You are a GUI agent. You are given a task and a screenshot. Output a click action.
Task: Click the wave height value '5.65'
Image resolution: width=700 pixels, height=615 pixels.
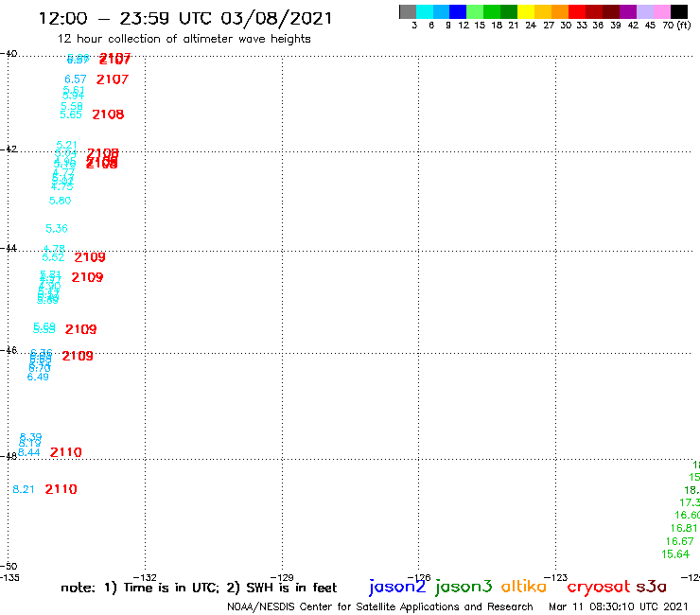pyautogui.click(x=71, y=114)
